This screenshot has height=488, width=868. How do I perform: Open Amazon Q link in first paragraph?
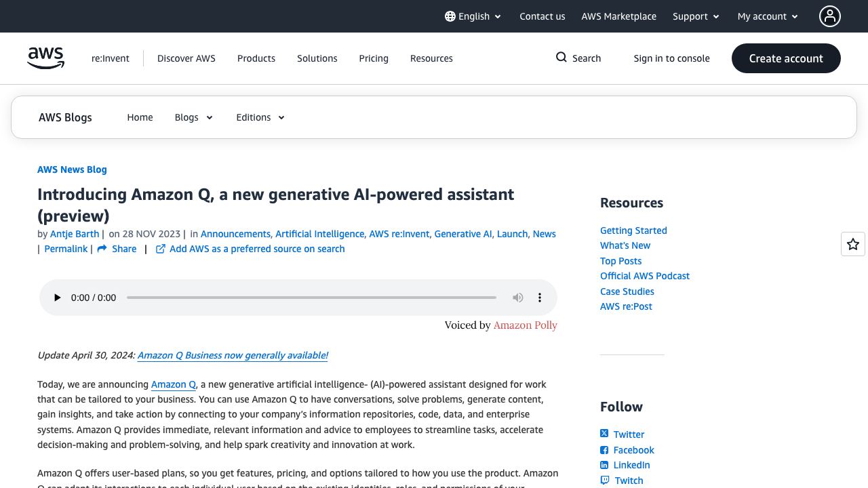[174, 384]
